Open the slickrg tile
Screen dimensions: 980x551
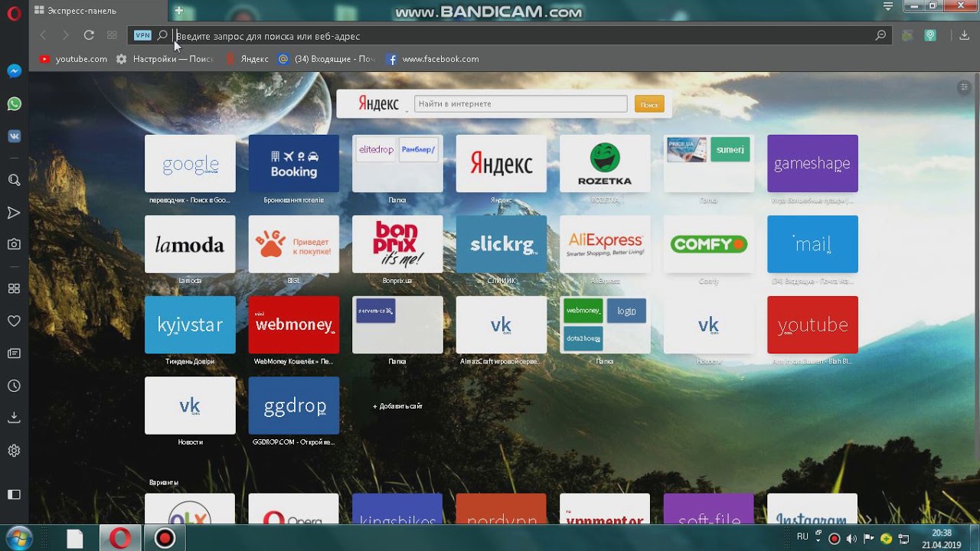[x=501, y=244]
